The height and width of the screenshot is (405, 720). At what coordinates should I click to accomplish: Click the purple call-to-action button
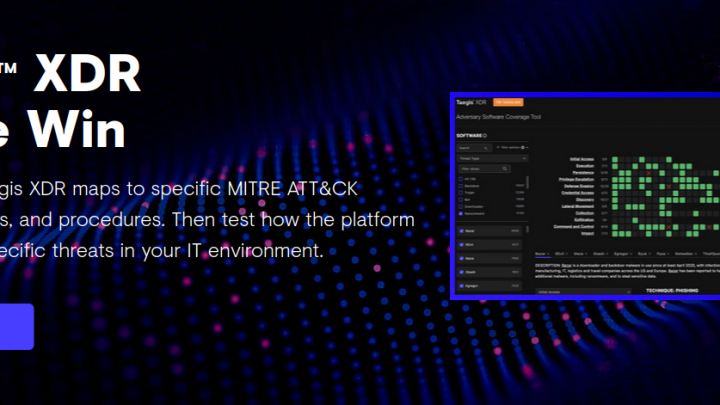[17, 326]
